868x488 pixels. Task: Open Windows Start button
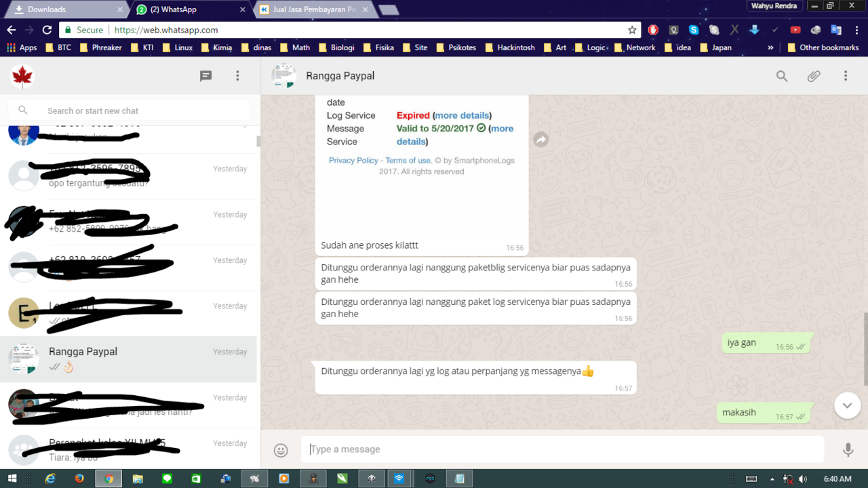point(12,479)
